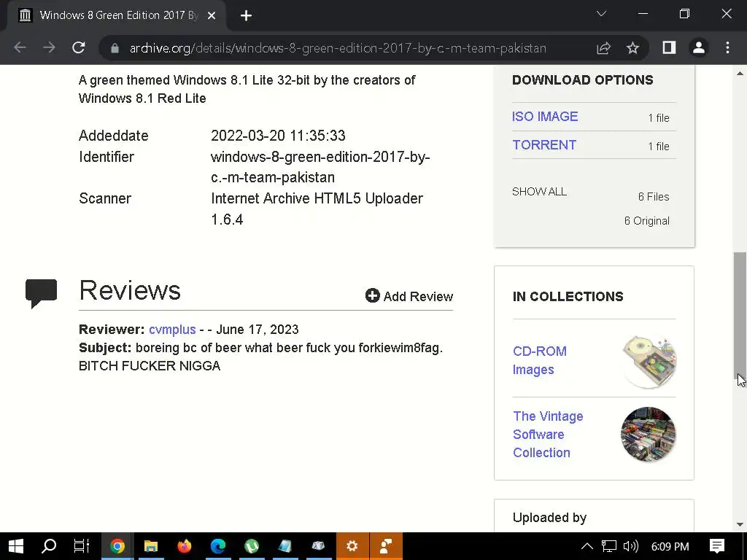Go back to previous page
747x560 pixels.
tap(20, 47)
